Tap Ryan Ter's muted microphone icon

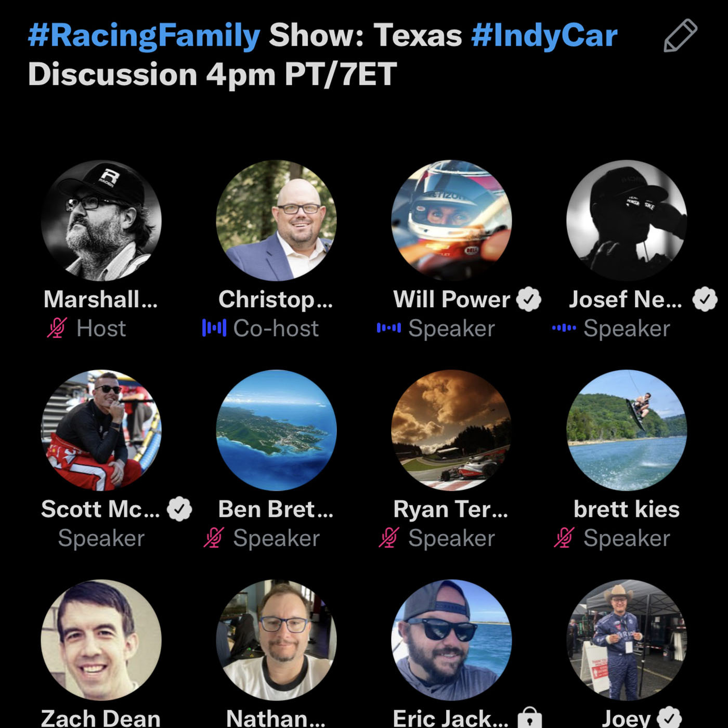click(x=388, y=538)
